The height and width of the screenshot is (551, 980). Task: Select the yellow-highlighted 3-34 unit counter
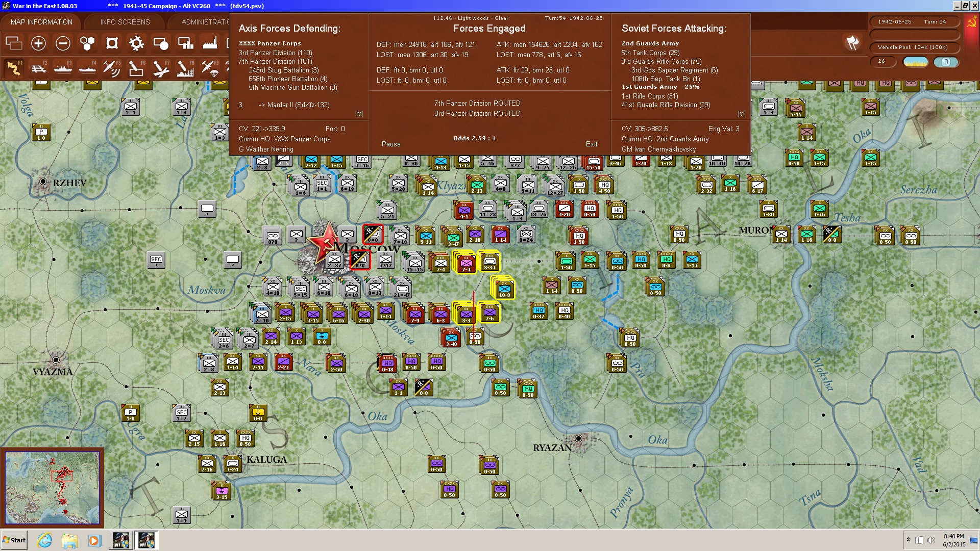click(x=489, y=261)
